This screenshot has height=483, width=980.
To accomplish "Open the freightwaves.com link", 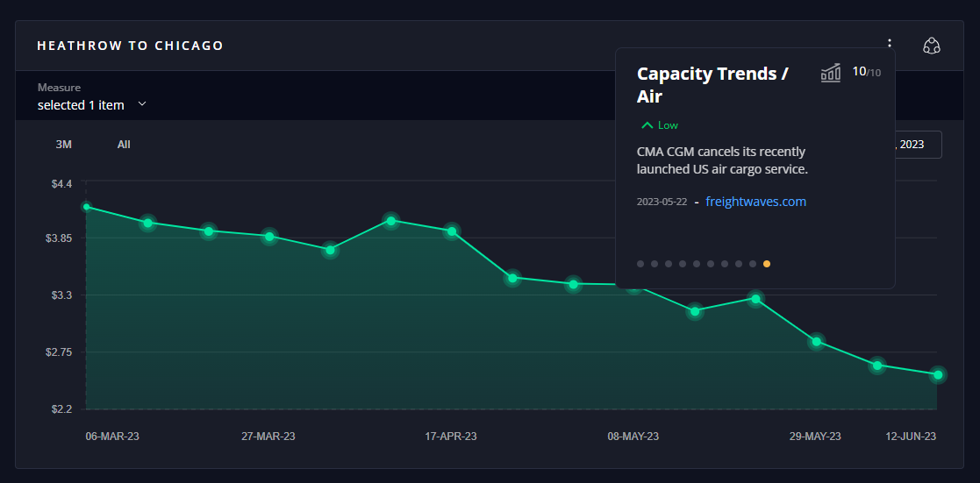I will click(755, 202).
